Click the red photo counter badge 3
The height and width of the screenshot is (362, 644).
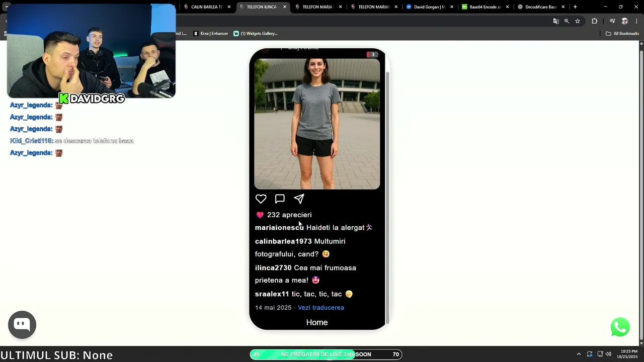coord(373,54)
